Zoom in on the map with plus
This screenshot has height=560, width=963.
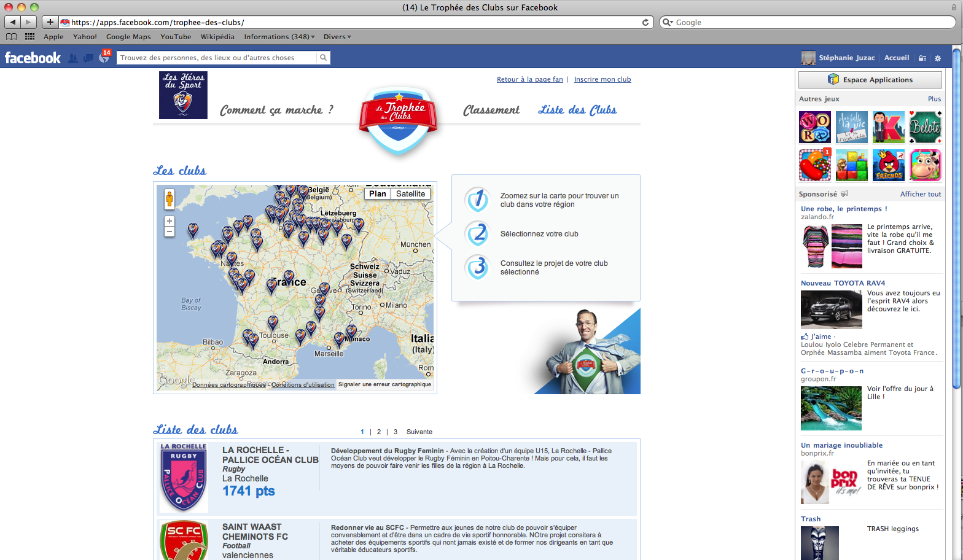point(170,221)
